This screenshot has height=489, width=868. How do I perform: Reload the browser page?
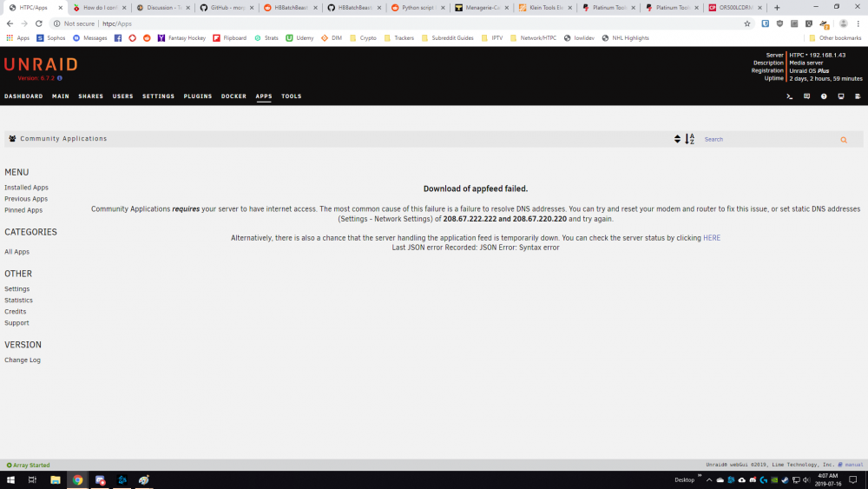point(39,23)
